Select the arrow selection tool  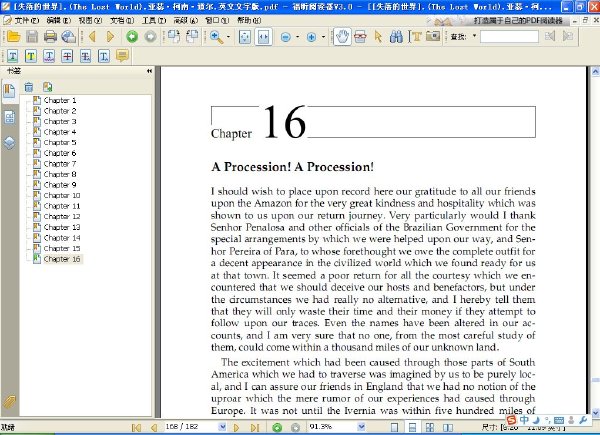(378, 37)
